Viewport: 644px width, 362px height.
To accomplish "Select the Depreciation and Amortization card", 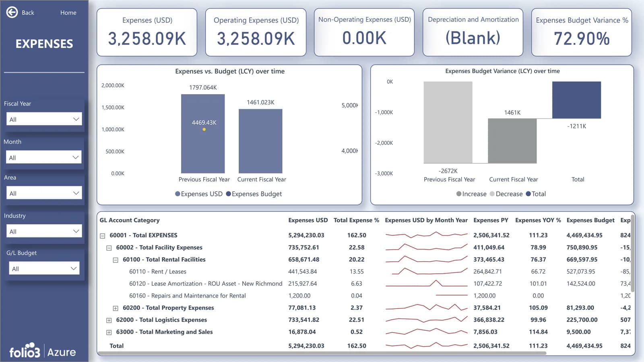I will click(473, 32).
